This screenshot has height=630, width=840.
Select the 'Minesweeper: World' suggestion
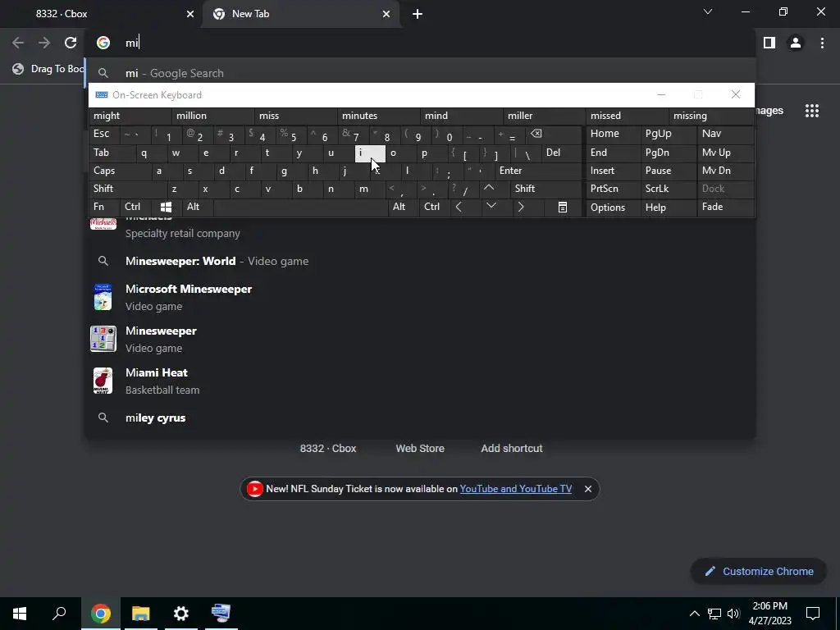pos(421,261)
